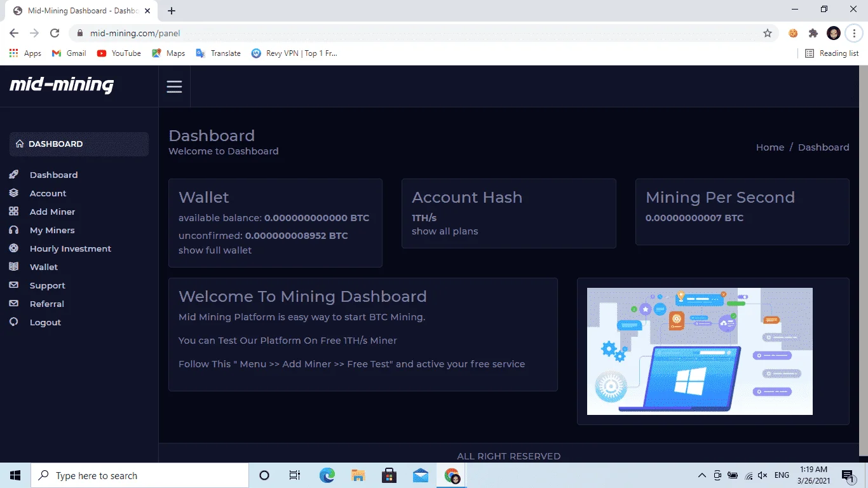Go back with browser back arrow
The height and width of the screenshot is (488, 868).
tap(14, 33)
